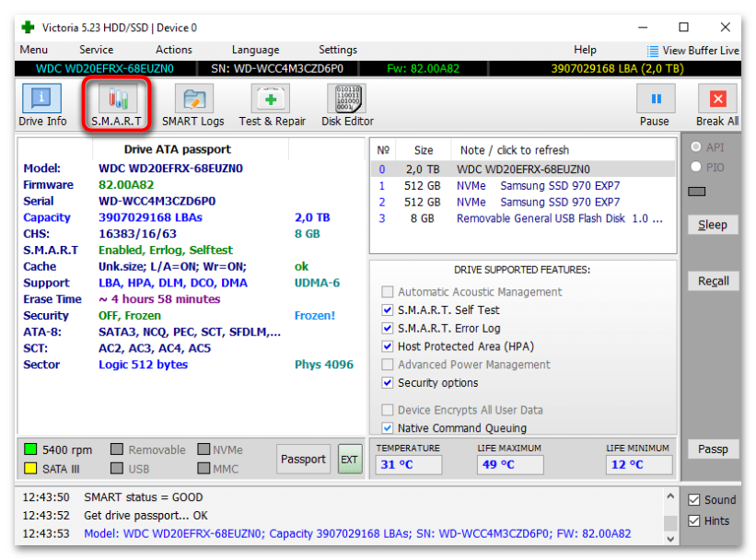Switch to Test & Repair tool
The width and height of the screenshot is (756, 560).
[271, 98]
